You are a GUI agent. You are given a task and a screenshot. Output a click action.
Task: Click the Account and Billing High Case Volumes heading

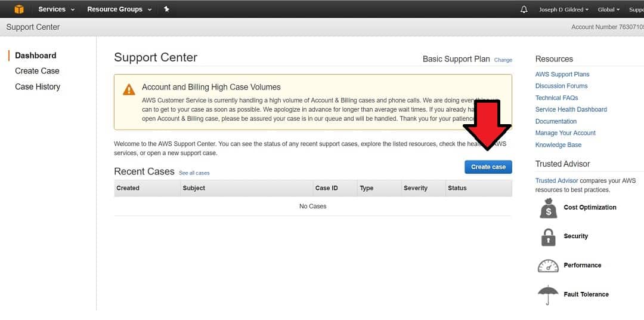(211, 87)
